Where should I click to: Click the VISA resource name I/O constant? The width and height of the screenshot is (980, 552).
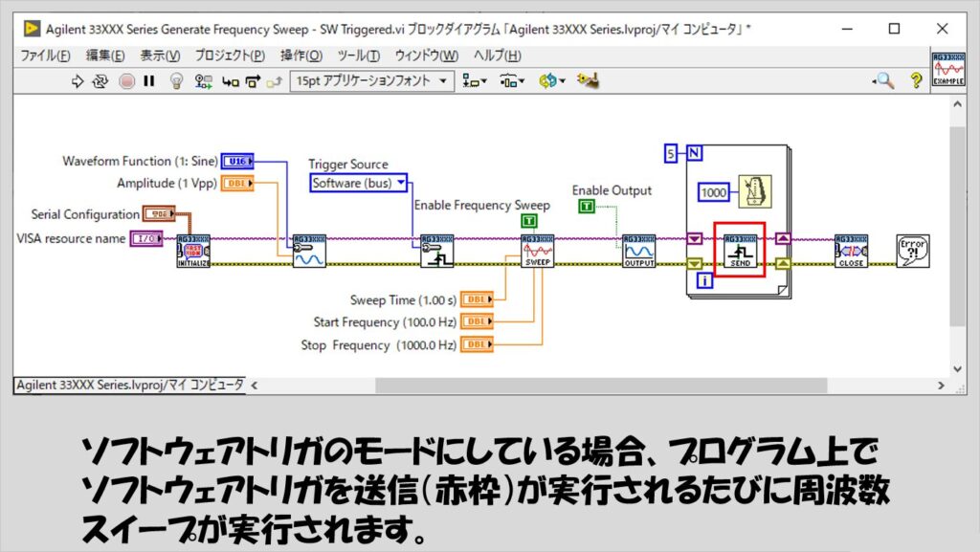click(x=146, y=238)
